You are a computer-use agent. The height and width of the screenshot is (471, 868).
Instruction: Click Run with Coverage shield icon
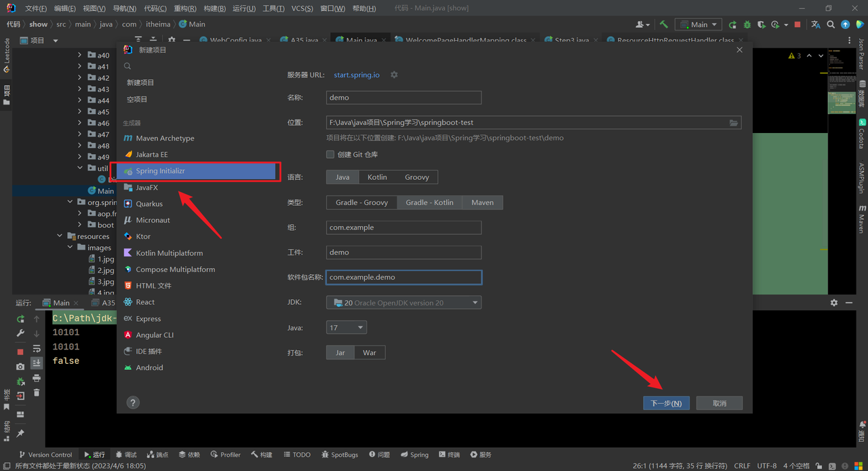(762, 24)
